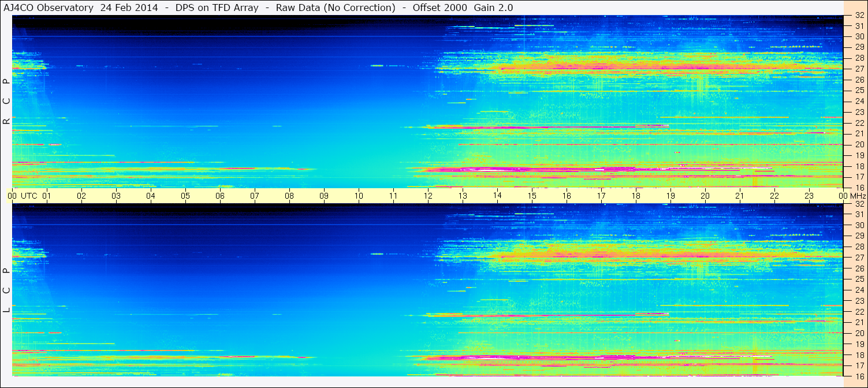Click the 32 MHz label in RCP panel
Viewport: 868px width, 388px height.
859,16
